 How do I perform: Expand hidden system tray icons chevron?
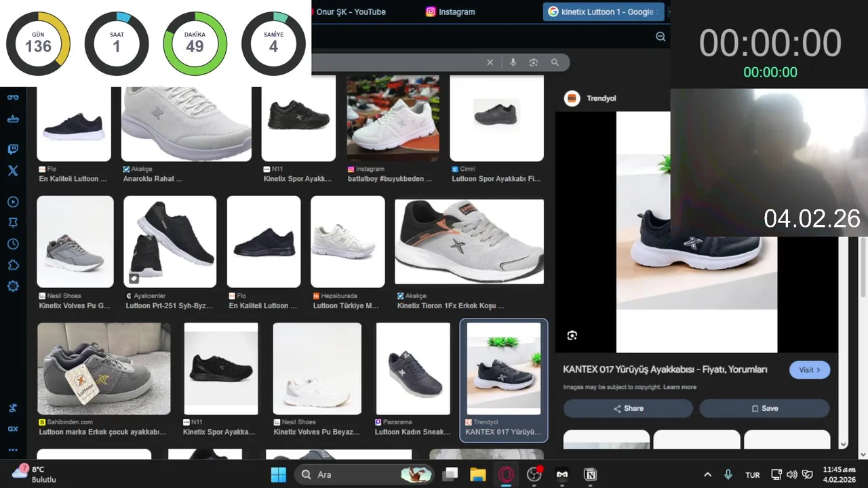tap(707, 474)
